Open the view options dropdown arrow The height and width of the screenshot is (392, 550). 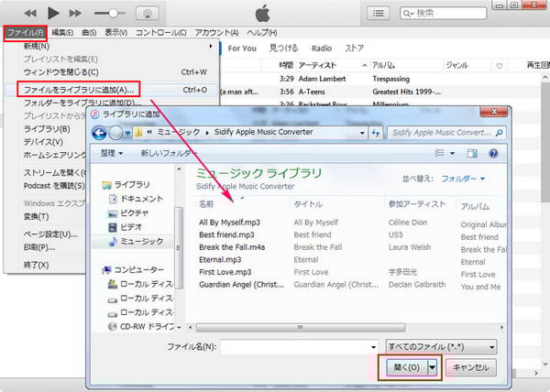click(x=453, y=154)
